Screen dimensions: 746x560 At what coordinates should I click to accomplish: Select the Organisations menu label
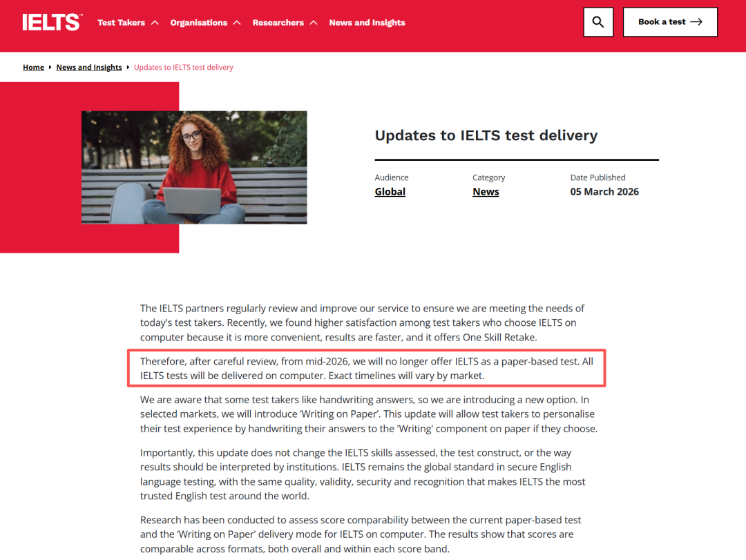198,23
